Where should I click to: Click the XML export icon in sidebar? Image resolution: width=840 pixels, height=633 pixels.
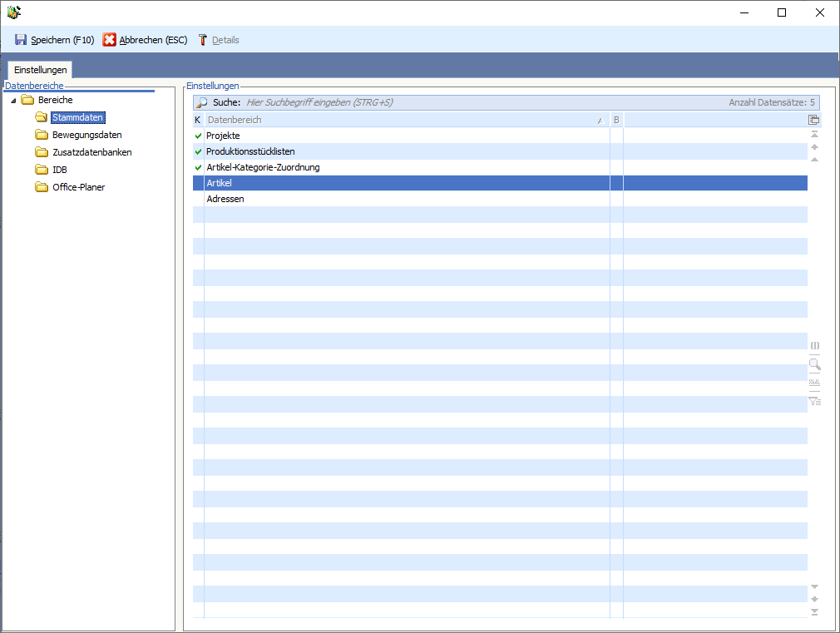(x=814, y=383)
